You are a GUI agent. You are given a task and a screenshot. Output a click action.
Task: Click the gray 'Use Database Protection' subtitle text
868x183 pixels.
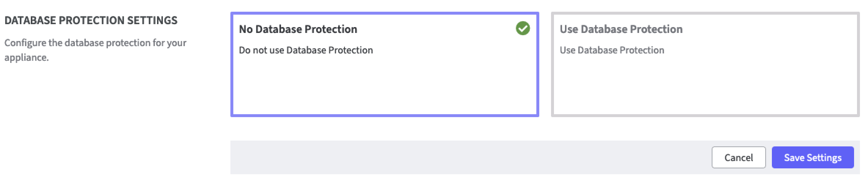tap(612, 50)
